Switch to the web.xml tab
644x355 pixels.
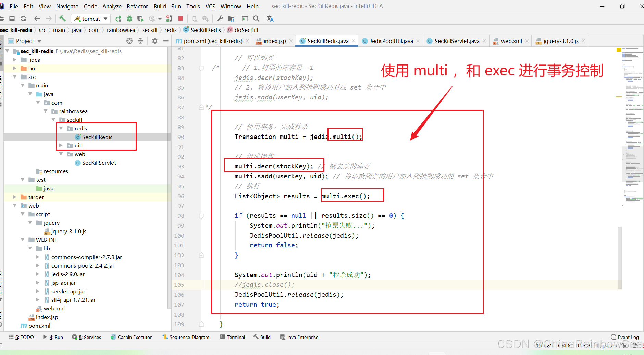pos(511,41)
